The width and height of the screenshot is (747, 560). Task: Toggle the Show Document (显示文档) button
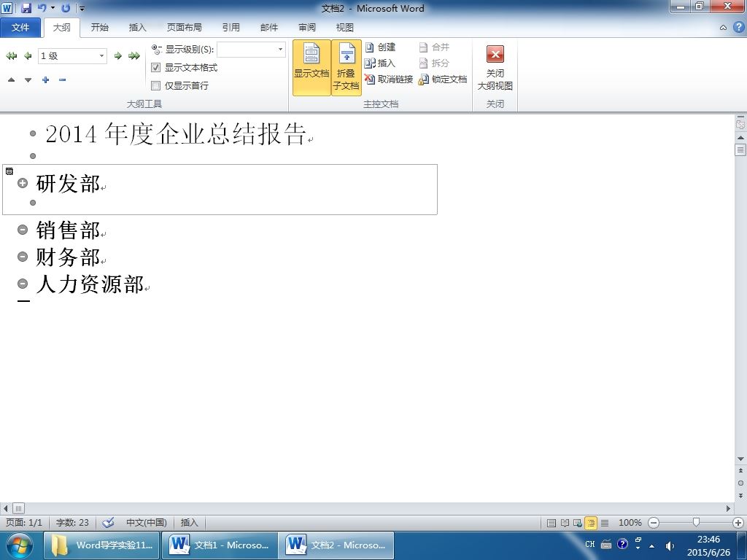coord(311,68)
